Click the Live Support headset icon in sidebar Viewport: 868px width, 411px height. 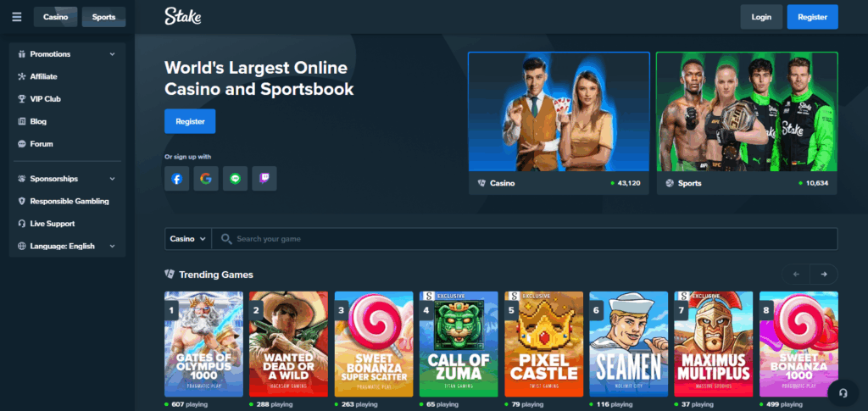pyautogui.click(x=22, y=224)
